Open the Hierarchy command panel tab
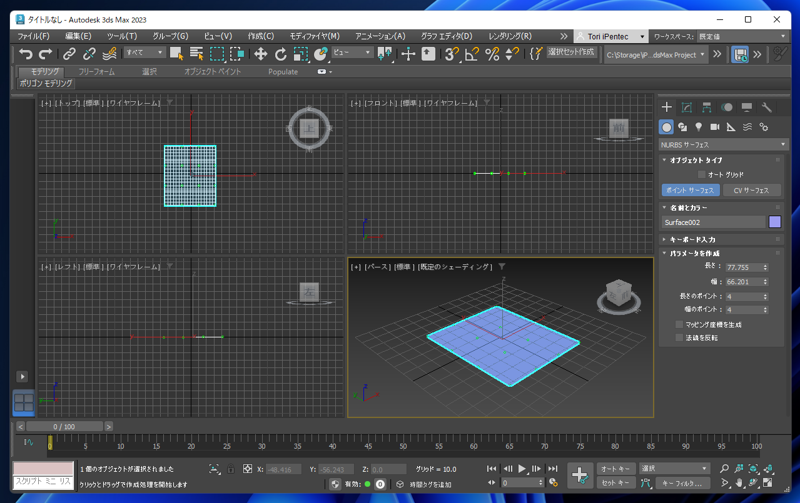The width and height of the screenshot is (800, 503). 707,107
